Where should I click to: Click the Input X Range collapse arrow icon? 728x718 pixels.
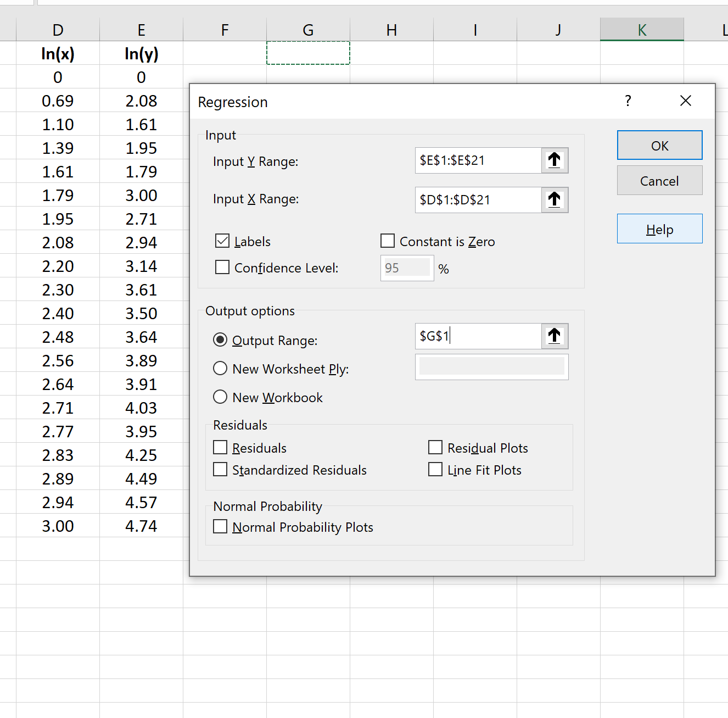555,200
